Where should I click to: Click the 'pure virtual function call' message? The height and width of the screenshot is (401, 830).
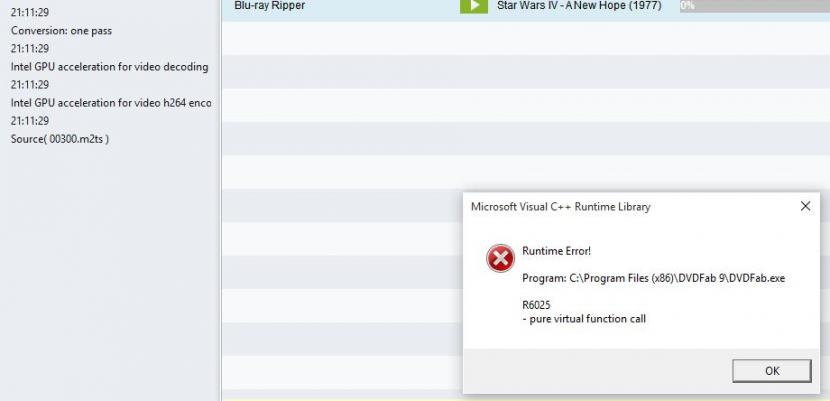pyautogui.click(x=584, y=319)
